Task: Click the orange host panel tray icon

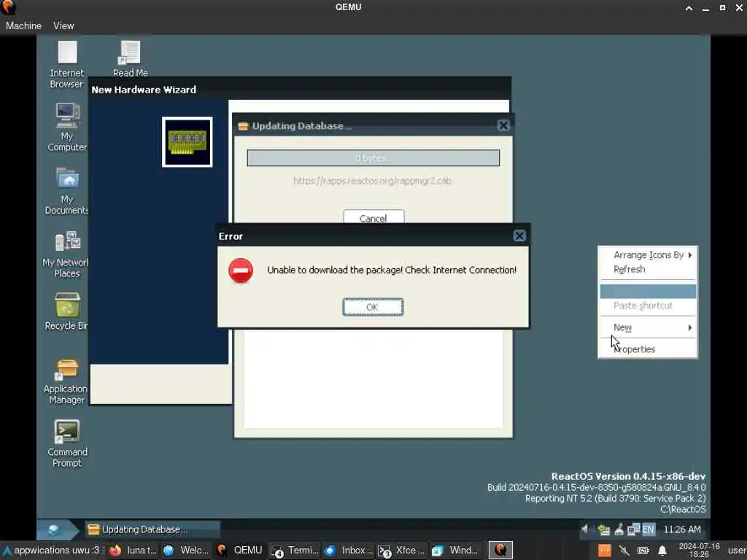Action: coord(604,551)
